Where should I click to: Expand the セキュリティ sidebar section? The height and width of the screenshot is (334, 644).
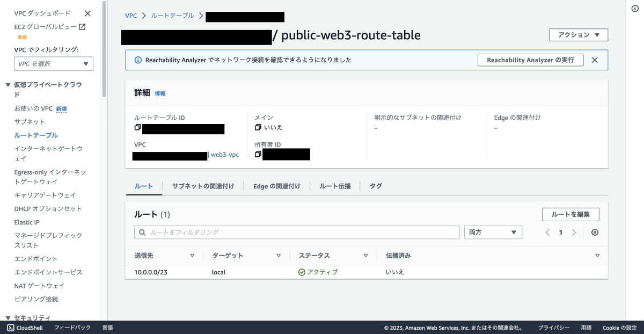pos(8,318)
